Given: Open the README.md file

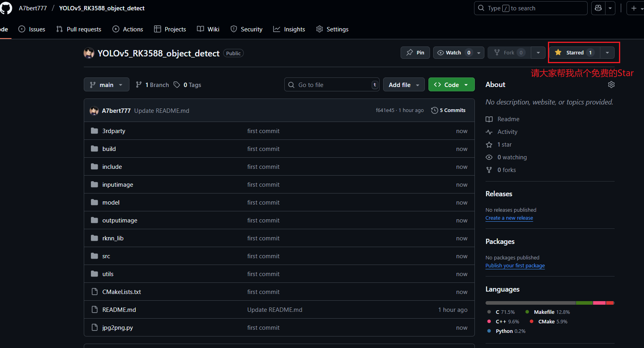Looking at the screenshot, I should coord(119,309).
